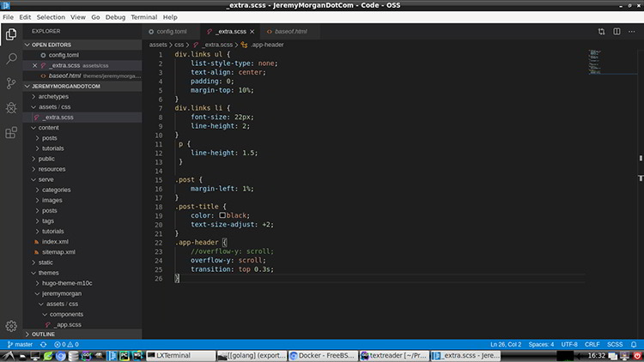Viewport: 644px width, 362px height.
Task: Open More Actions ellipsis in editor toolbar
Action: click(632, 32)
